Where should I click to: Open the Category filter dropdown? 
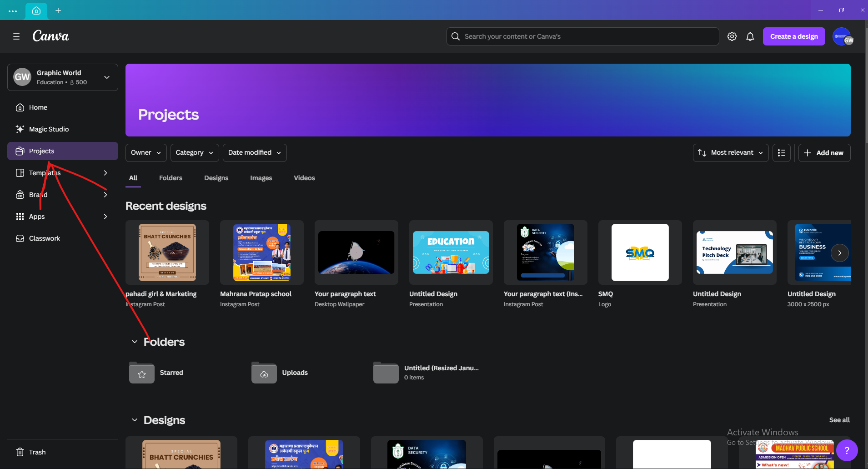[195, 153]
